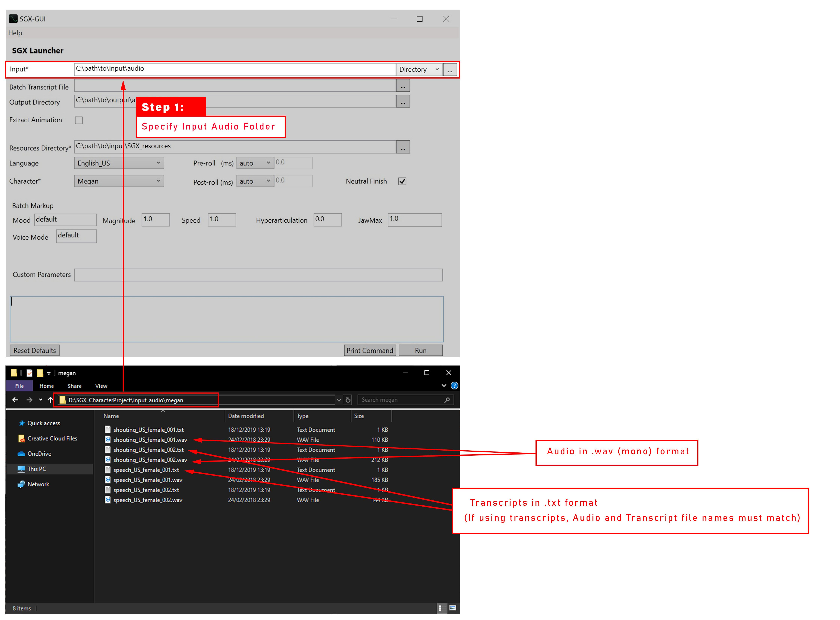Expand the Pre-roll auto dropdown

[x=255, y=163]
